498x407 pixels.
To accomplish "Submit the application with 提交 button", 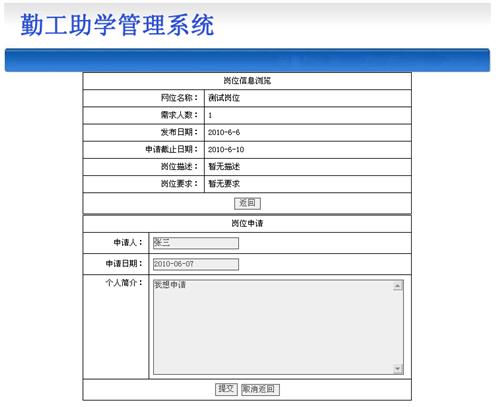I will click(x=226, y=389).
